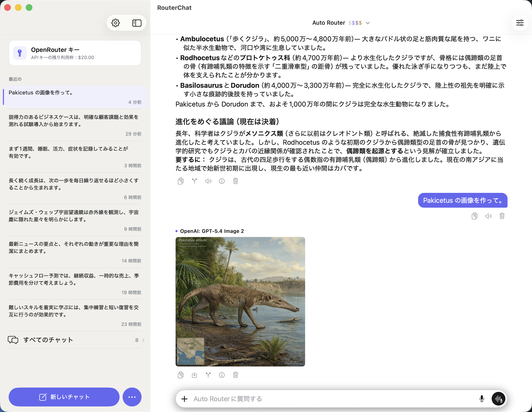Open the OpenRouter キー card
Image resolution: width=532 pixels, height=412 pixels.
coord(75,53)
